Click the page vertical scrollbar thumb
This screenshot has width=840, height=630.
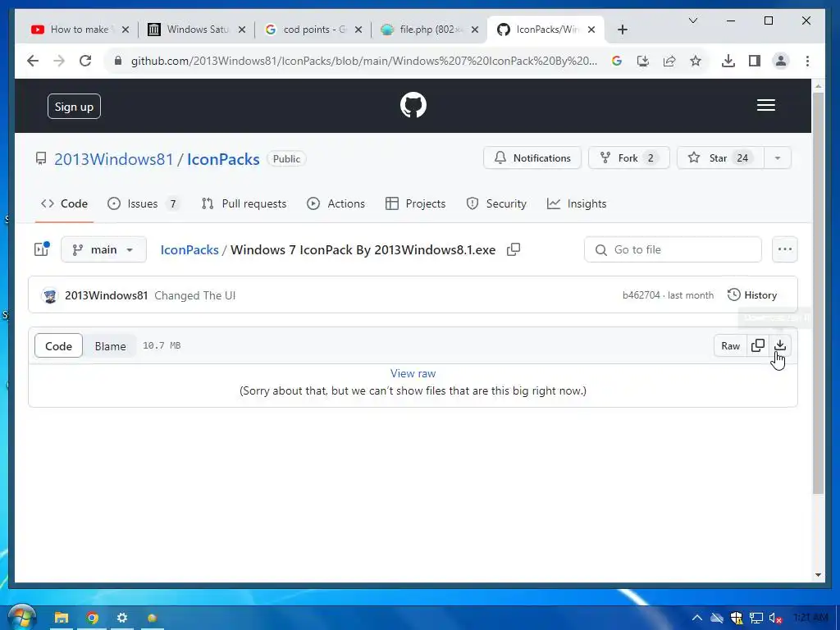tap(818, 293)
